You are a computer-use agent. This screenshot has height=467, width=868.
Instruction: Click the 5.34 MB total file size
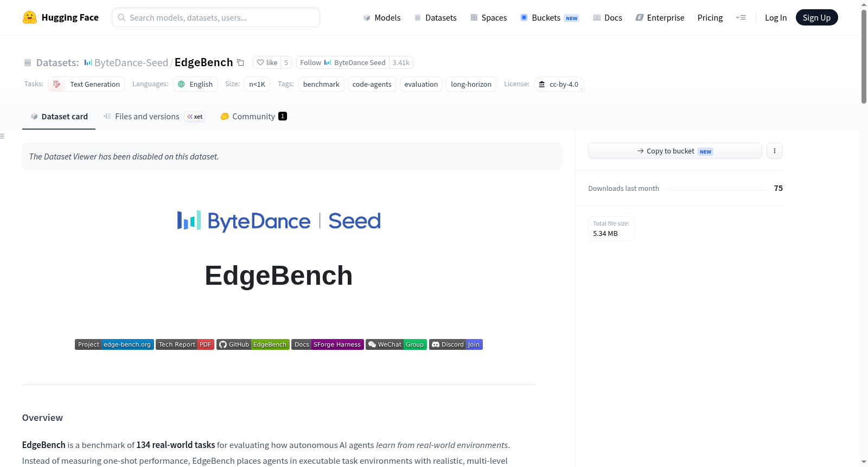(x=605, y=233)
